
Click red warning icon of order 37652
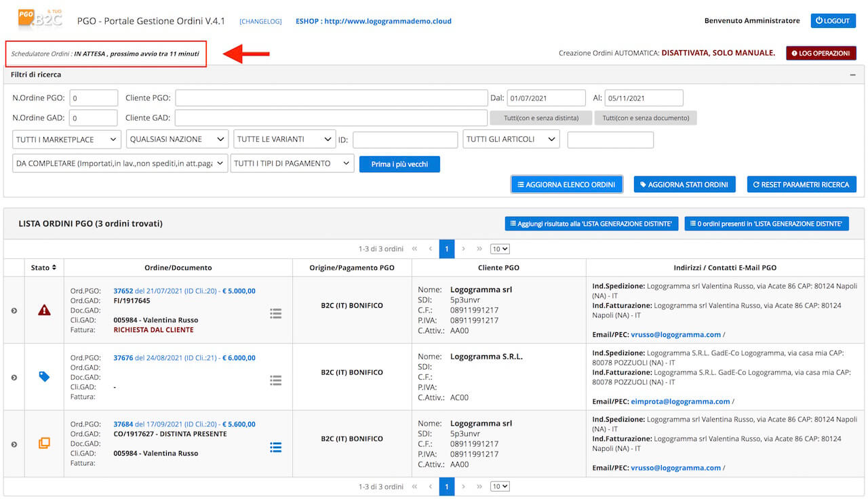[44, 310]
